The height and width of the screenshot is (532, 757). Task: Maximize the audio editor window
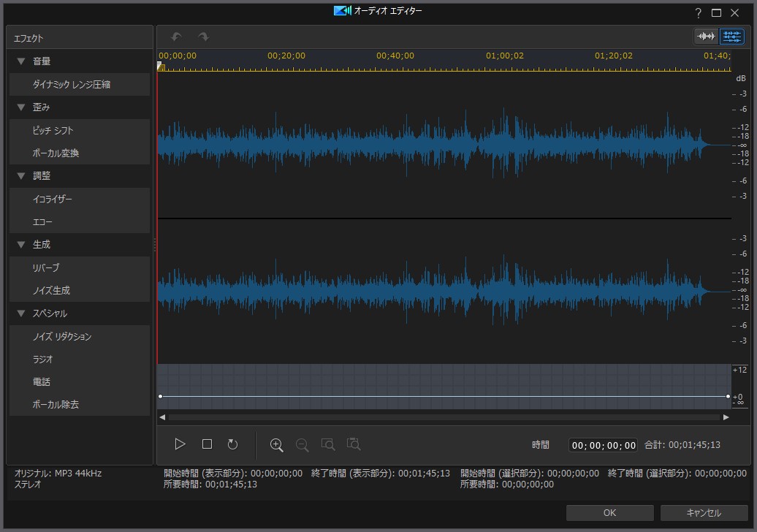tap(716, 13)
